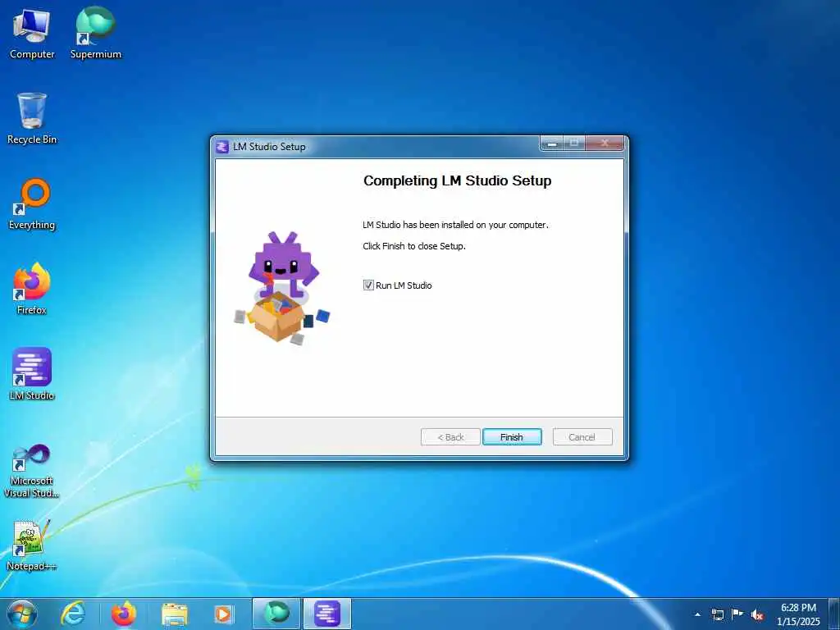Viewport: 840px width, 630px height.
Task: Click the Back button in Setup
Action: coord(450,437)
